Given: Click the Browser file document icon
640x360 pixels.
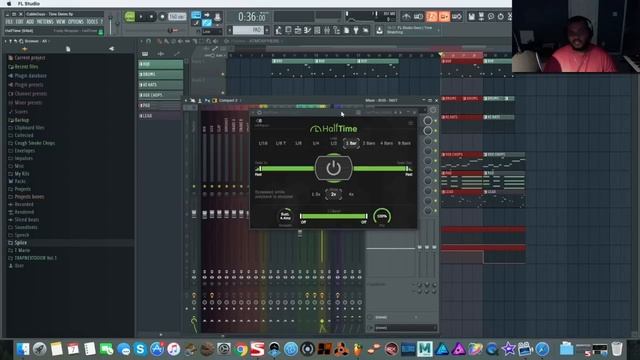Looking at the screenshot, I should click(68, 49).
